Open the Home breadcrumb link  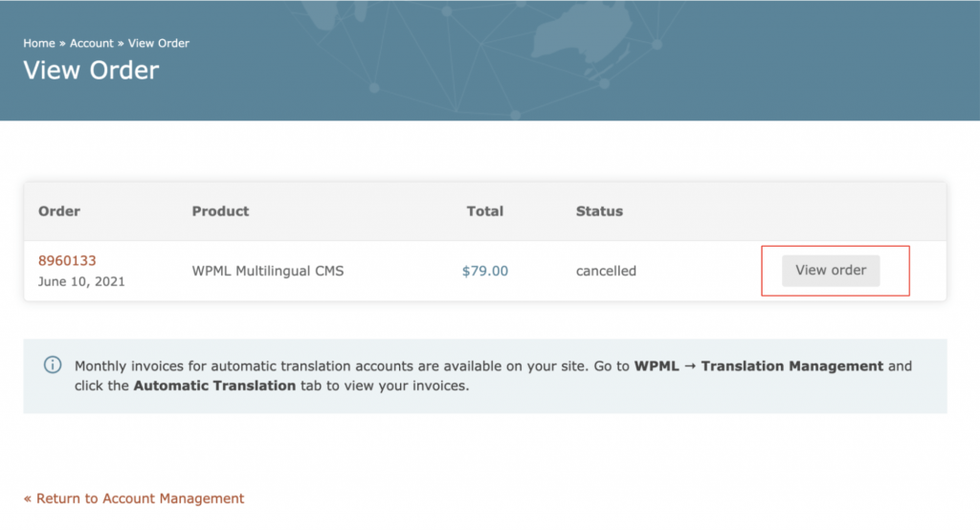click(x=38, y=43)
